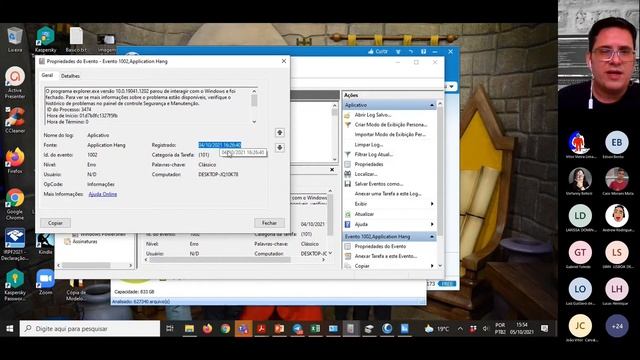This screenshot has width=640, height=360.
Task: Expand Ajuda submenu in Actions pane
Action: pos(432,224)
